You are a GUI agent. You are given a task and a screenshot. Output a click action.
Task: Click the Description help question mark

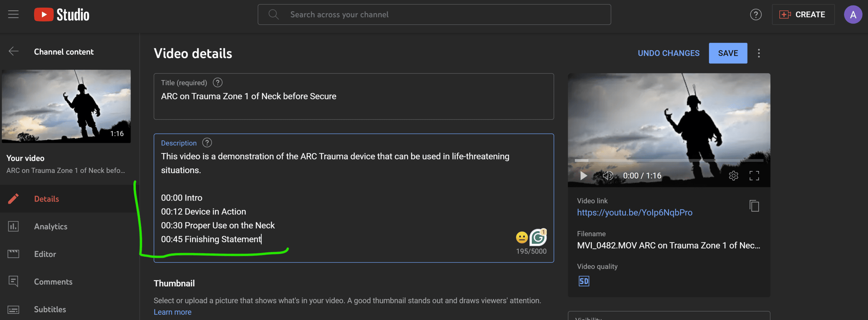[x=207, y=143]
